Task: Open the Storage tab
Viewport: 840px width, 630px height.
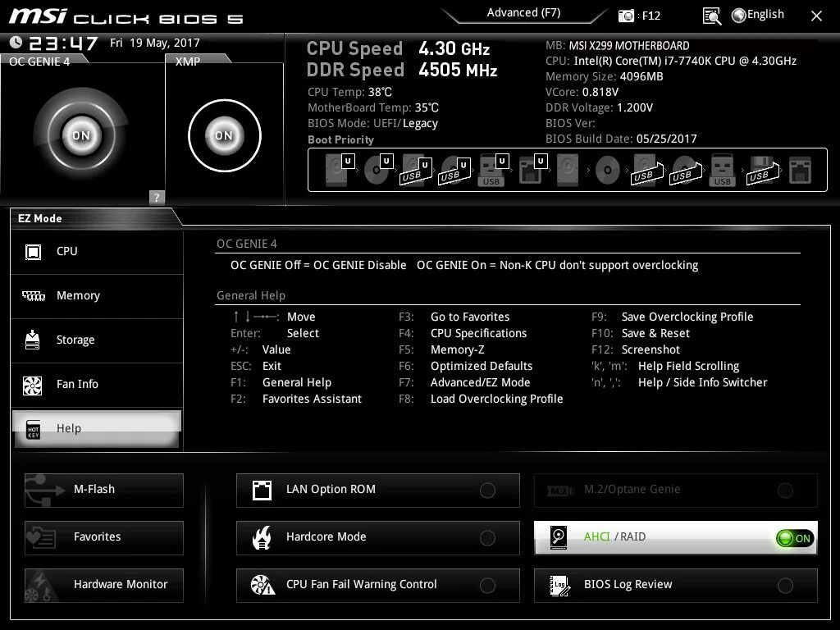Action: [97, 340]
